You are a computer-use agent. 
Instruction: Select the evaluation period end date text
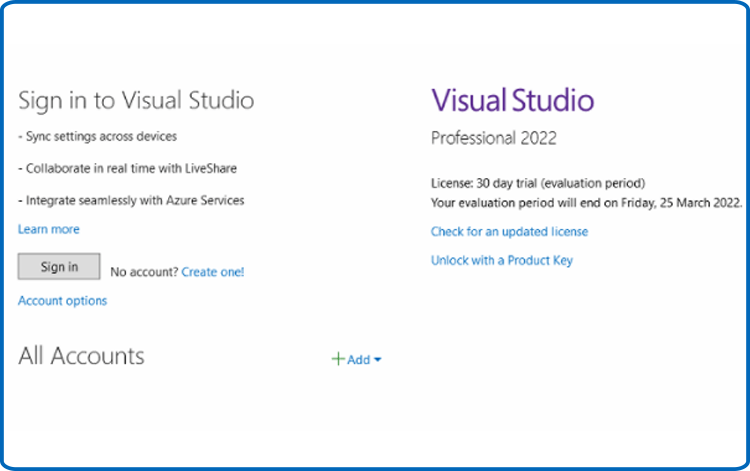[586, 203]
